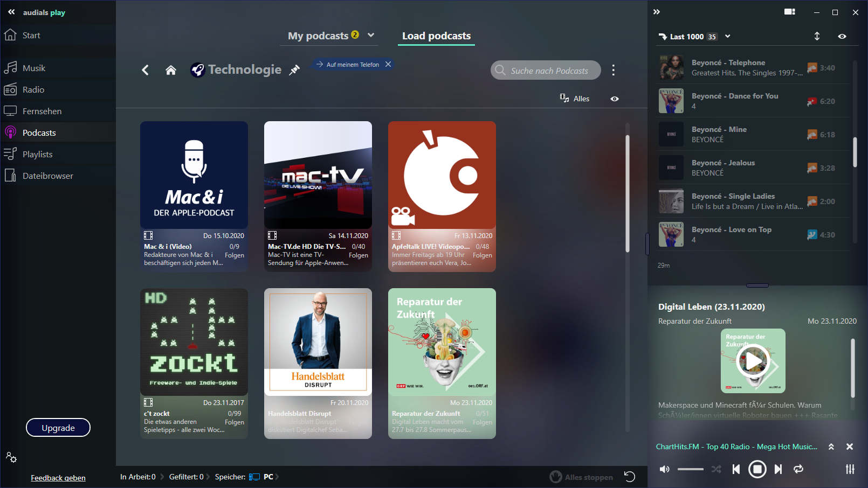Open user settings gear icon
868x488 pixels.
click(11, 457)
